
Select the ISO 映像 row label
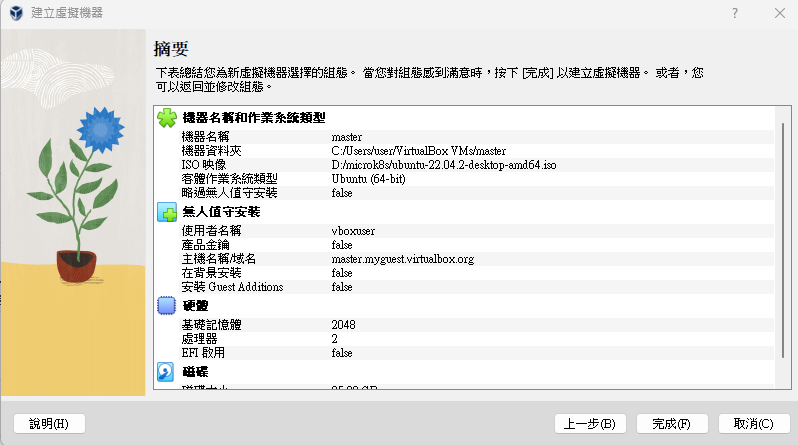[x=204, y=164]
